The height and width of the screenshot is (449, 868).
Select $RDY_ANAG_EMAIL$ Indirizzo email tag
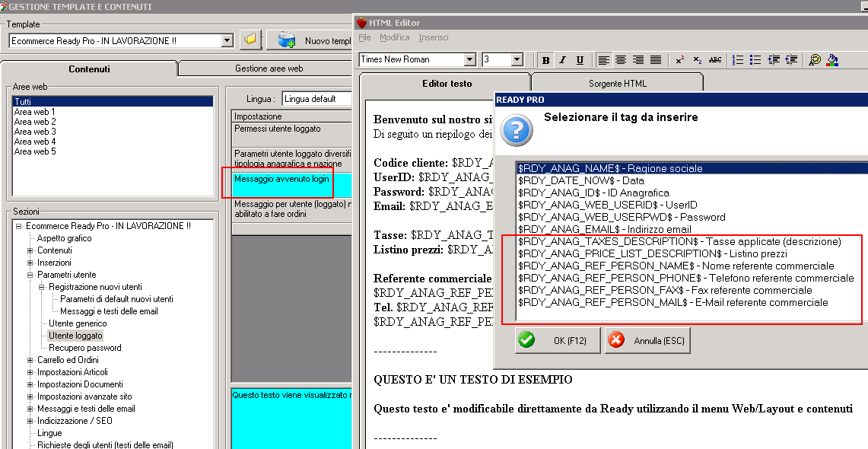point(605,229)
